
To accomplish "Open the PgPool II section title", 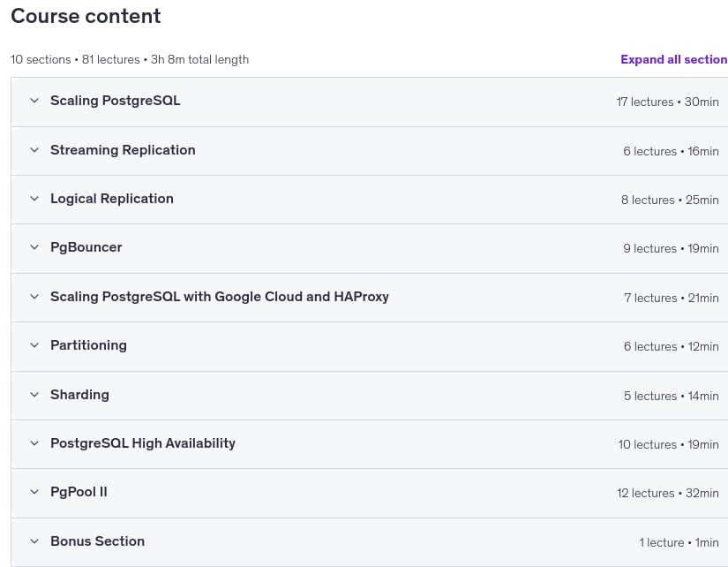I will (79, 492).
